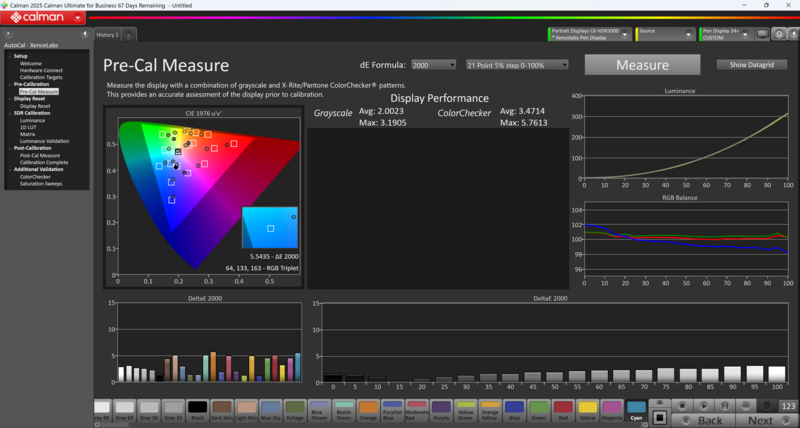Advance with the Next button
This screenshot has width=800, height=428.
[766, 421]
